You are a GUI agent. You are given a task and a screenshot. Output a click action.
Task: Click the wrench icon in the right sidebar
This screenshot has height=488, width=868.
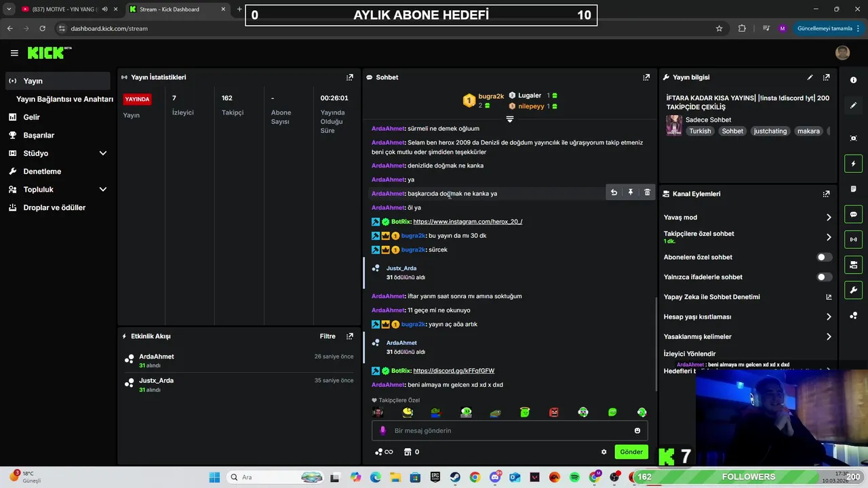coord(853,290)
